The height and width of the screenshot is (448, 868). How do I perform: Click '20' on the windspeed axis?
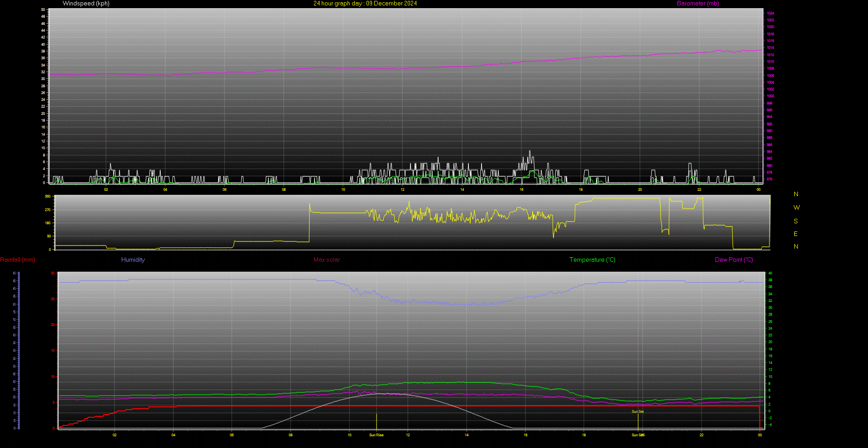tap(43, 113)
